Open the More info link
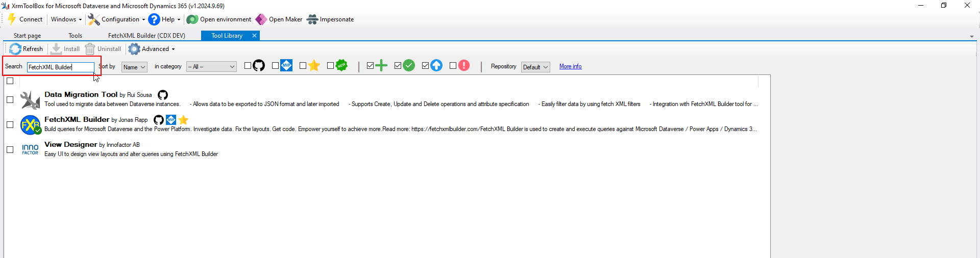Screen dimensions: 980x258 [x=570, y=66]
